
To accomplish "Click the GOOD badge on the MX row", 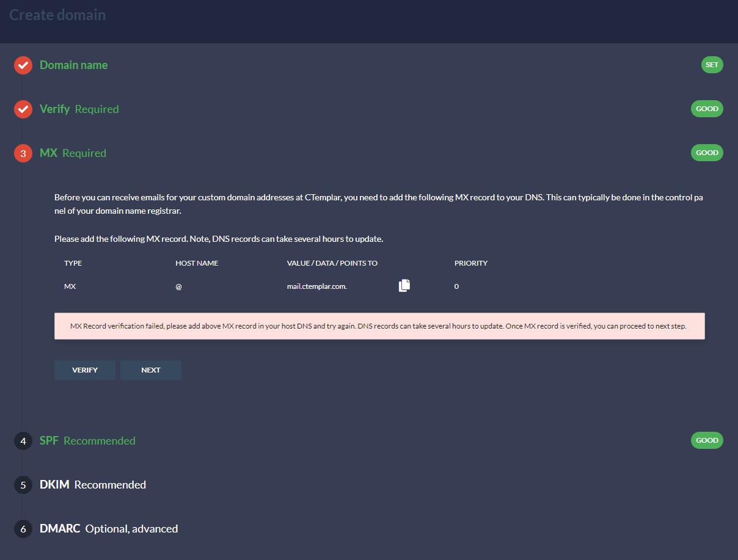I will coord(707,152).
